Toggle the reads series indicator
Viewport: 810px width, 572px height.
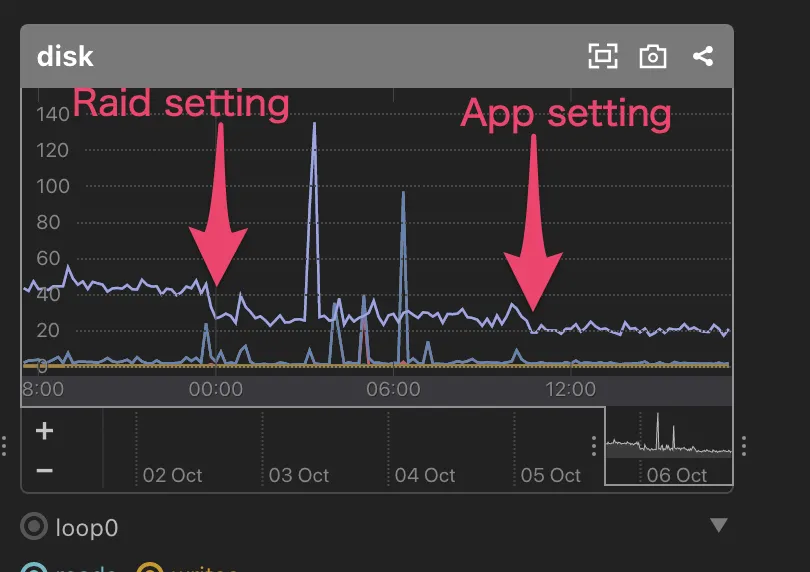(35, 568)
